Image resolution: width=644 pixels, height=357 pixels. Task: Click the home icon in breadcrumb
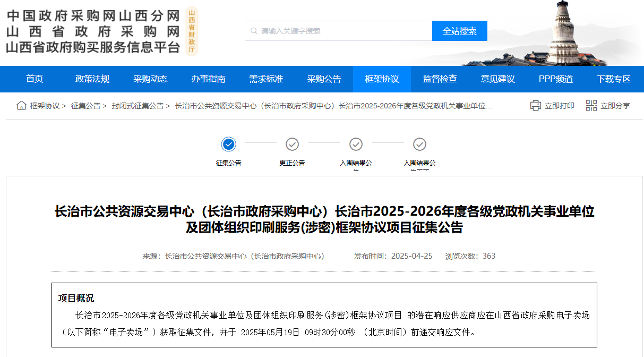point(21,106)
